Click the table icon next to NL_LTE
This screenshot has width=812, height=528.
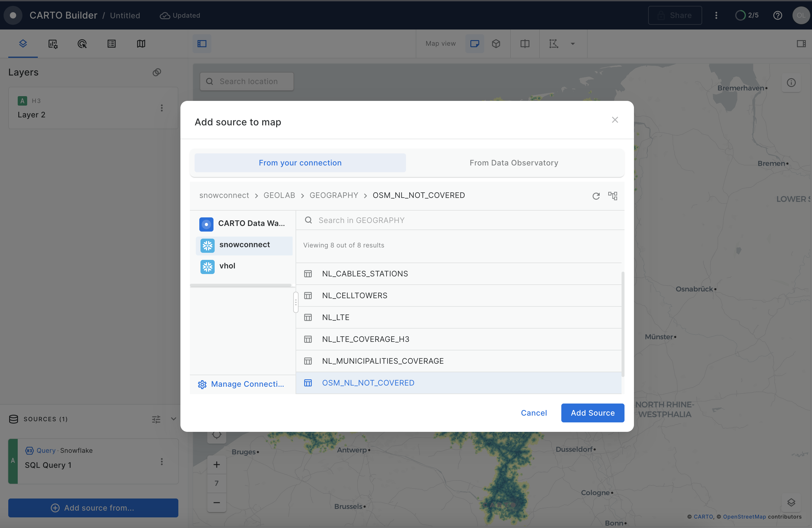click(x=308, y=317)
